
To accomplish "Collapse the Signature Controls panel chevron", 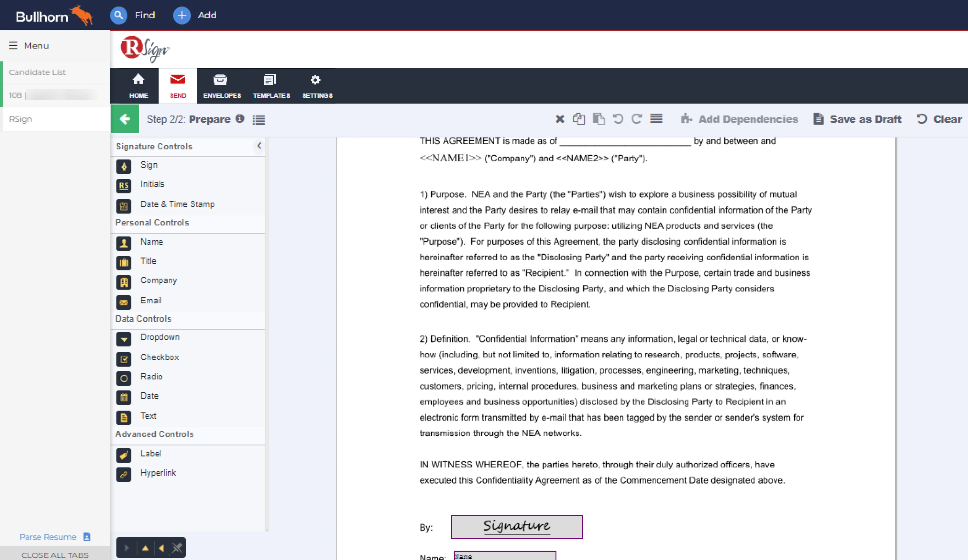I will click(x=259, y=145).
